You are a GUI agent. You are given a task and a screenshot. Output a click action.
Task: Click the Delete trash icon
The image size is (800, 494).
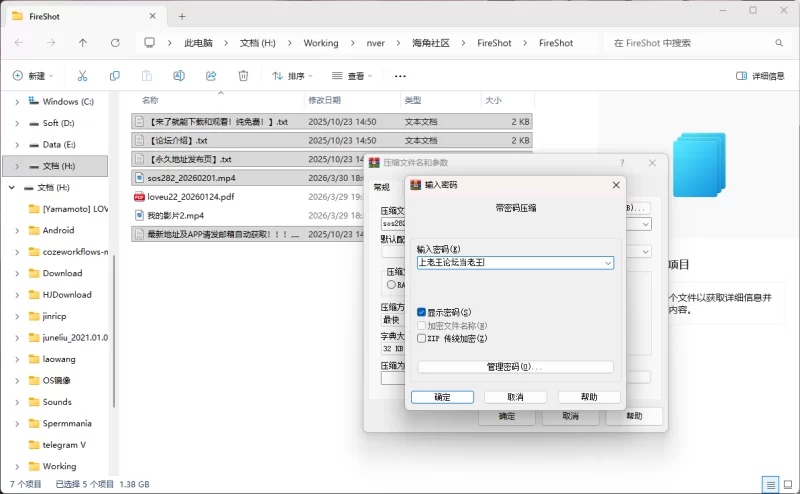click(243, 76)
